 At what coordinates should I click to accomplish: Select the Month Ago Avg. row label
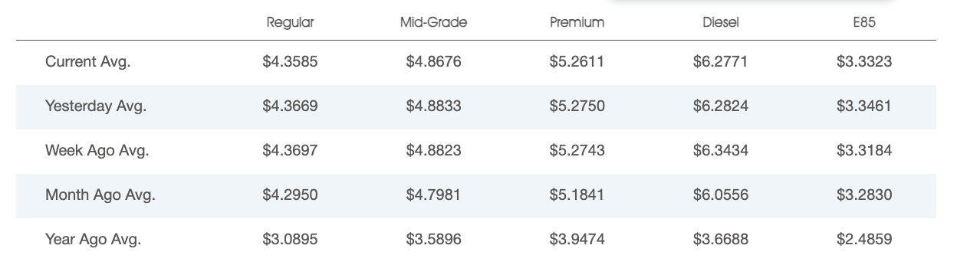(100, 195)
